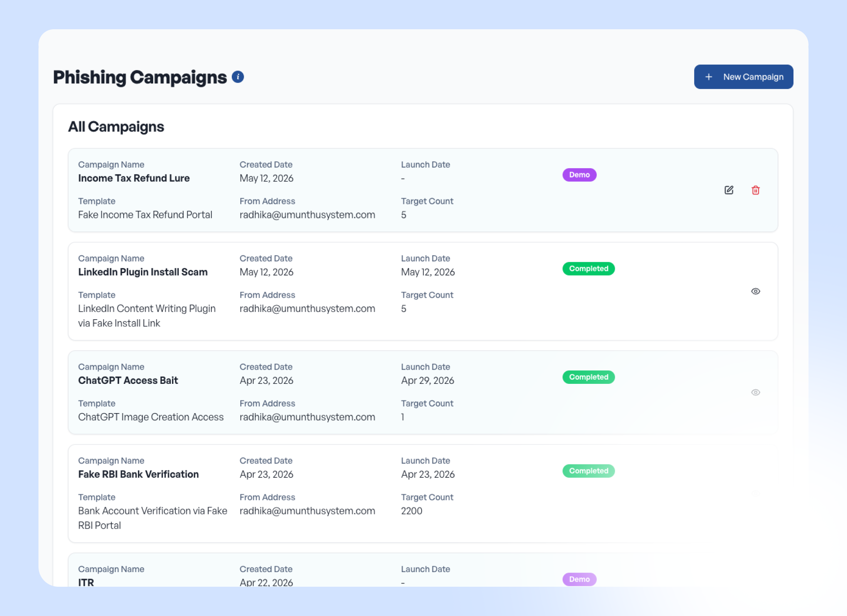
Task: Select the ChatGPT Access Bait campaign name
Action: coord(128,380)
